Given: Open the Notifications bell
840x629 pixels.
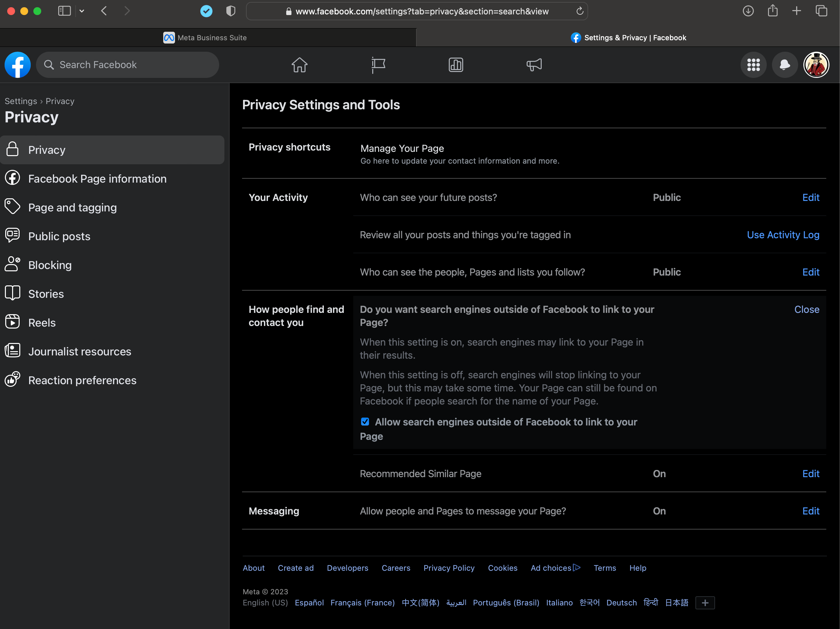Looking at the screenshot, I should point(785,64).
